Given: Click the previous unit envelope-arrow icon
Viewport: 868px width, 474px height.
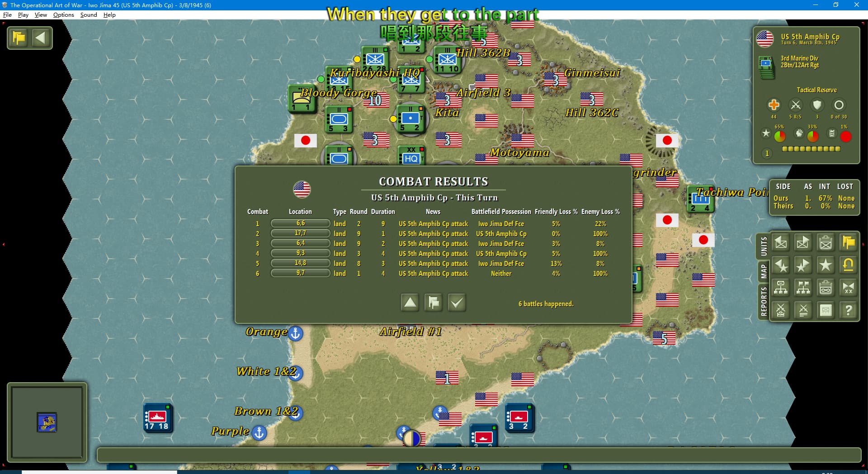Looking at the screenshot, I should pos(780,243).
